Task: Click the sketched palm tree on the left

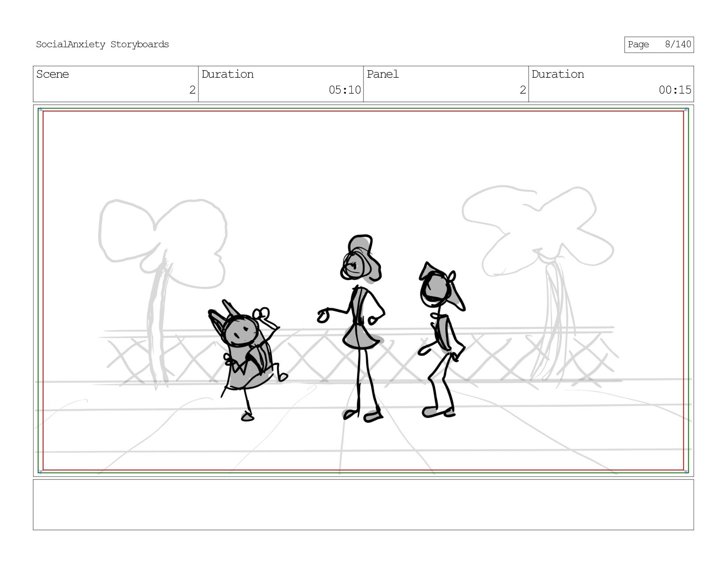Action: [162, 294]
